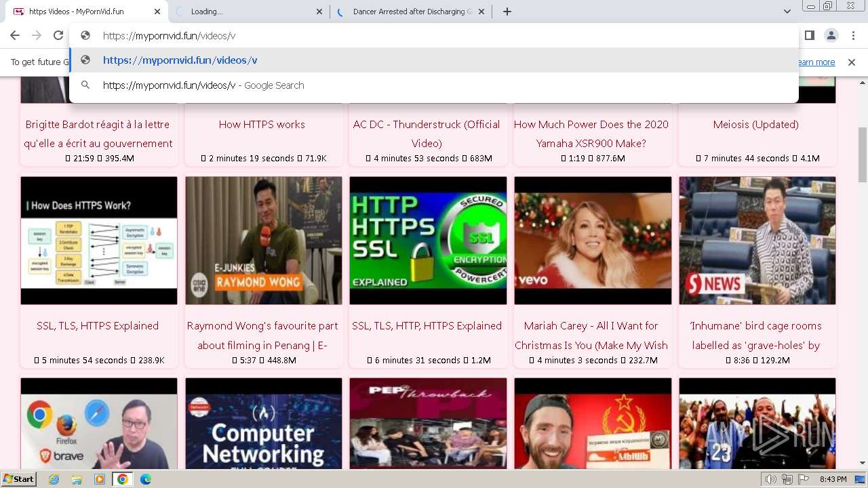
Task: Open the 'HTTP HTTPS SSL Explained' thumbnail
Action: [x=428, y=241]
